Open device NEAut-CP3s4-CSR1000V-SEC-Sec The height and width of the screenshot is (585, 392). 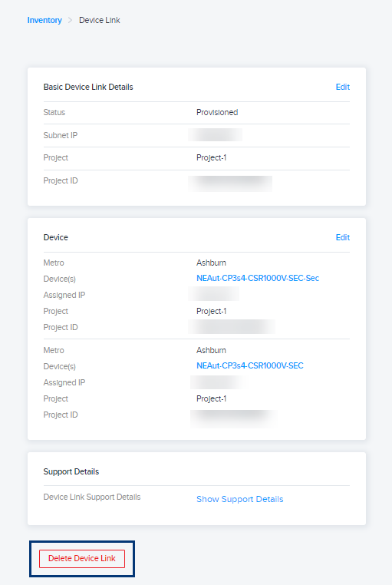(x=258, y=278)
